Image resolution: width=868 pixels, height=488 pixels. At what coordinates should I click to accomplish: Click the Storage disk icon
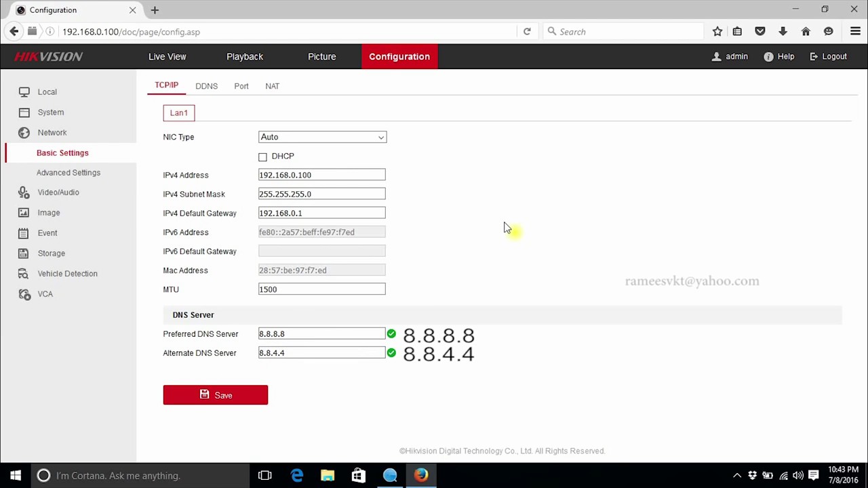(x=24, y=253)
